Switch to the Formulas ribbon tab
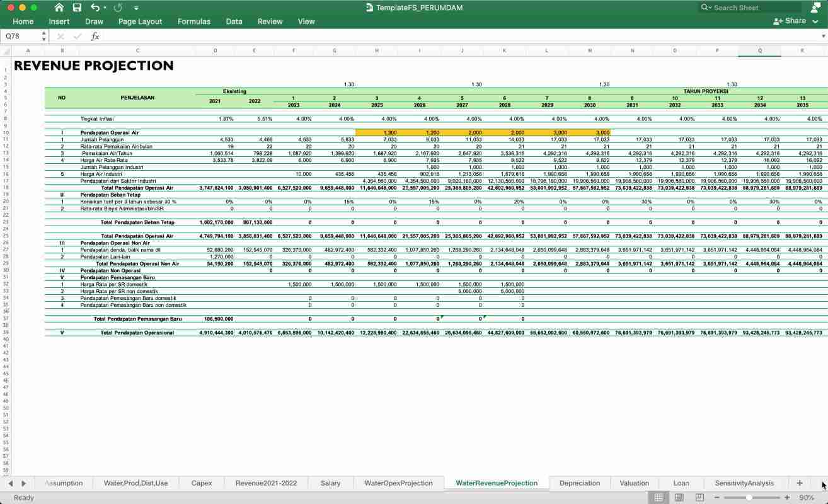The image size is (828, 504). tap(193, 21)
